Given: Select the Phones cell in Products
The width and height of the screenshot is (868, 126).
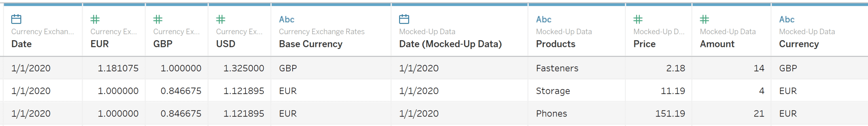Looking at the screenshot, I should click(x=551, y=114).
